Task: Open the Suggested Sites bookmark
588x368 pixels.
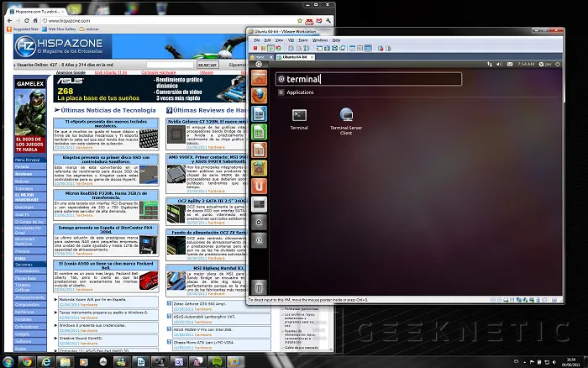Action: [23, 29]
